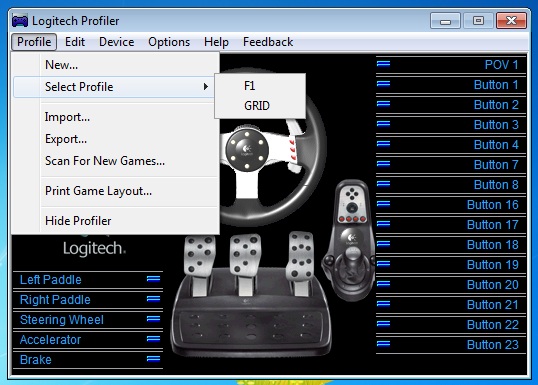Screen dimensions: 538x385
Task: Click the blue bars icon beside Left Paddle
Action: click(153, 279)
